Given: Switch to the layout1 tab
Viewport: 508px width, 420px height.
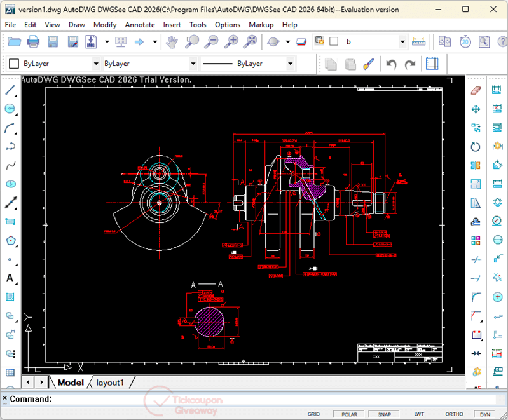Looking at the screenshot, I should pyautogui.click(x=110, y=383).
